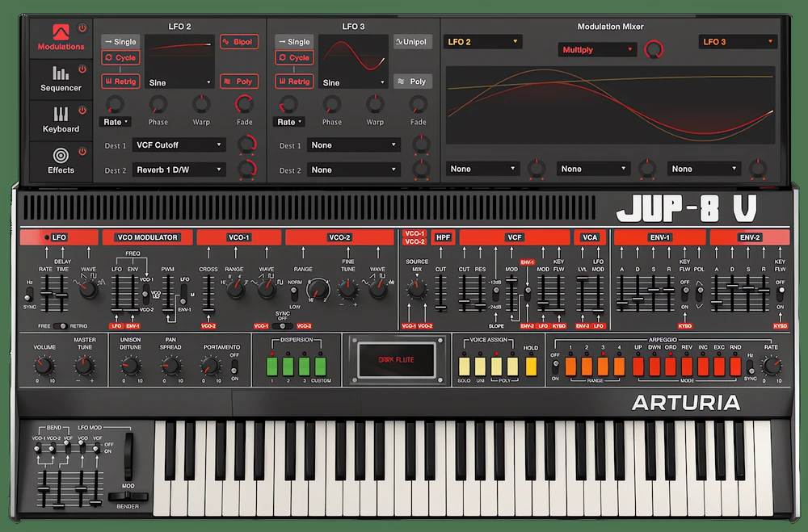Open the Modulations tab
Viewport: 808px width, 532px height.
pos(61,38)
